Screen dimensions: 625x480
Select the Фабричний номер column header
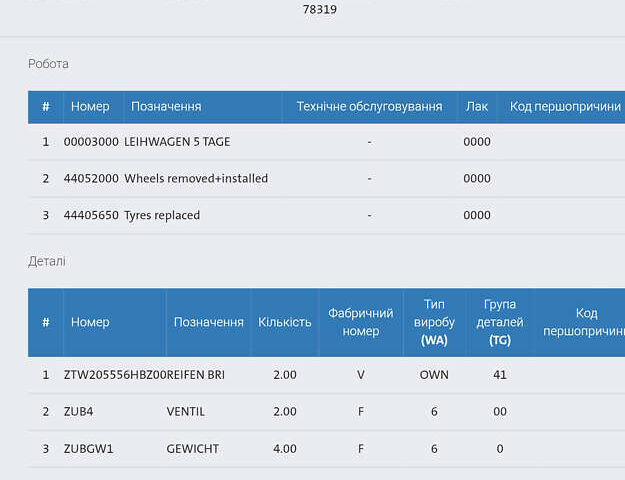pyautogui.click(x=361, y=322)
